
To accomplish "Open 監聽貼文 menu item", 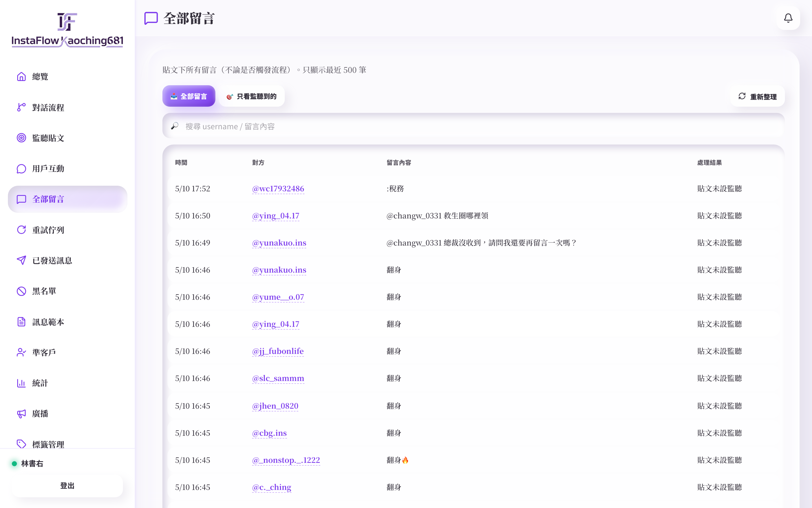I will (x=67, y=138).
